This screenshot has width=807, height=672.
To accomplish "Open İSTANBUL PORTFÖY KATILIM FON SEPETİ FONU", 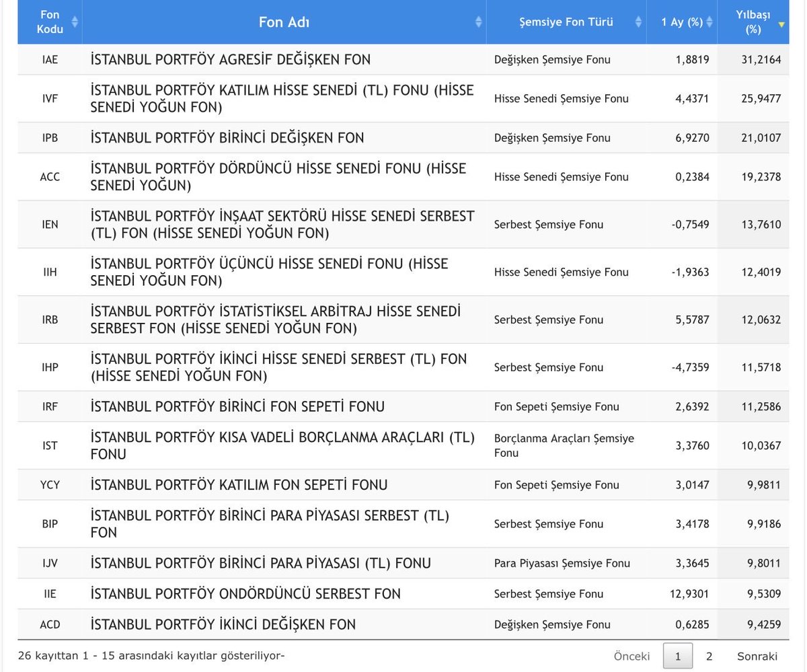I will pos(239,484).
